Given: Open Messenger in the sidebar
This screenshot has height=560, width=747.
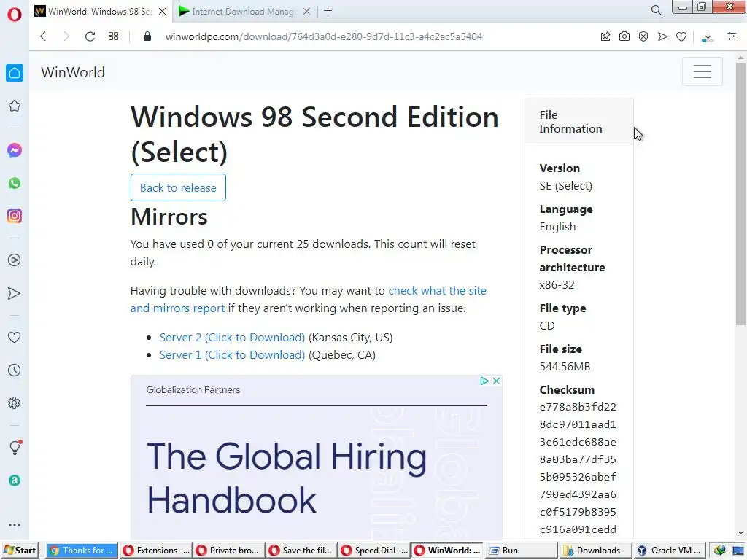Looking at the screenshot, I should [15, 150].
